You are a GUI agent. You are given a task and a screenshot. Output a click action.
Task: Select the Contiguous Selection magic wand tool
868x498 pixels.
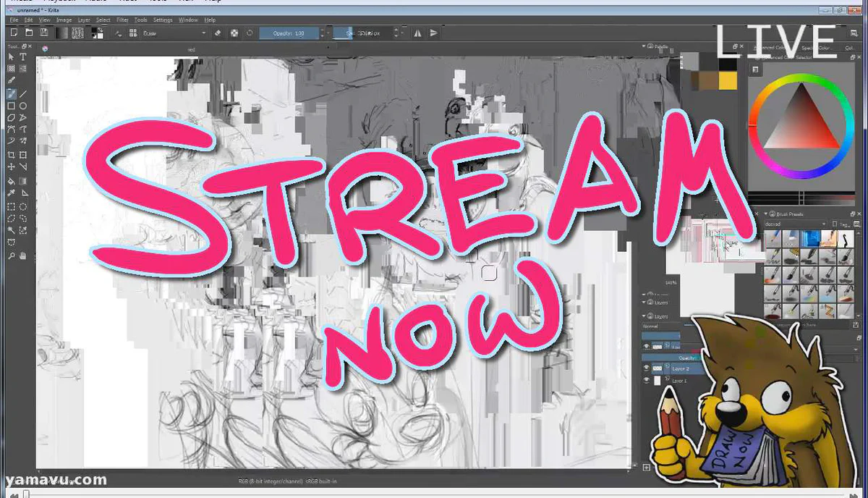pyautogui.click(x=12, y=230)
